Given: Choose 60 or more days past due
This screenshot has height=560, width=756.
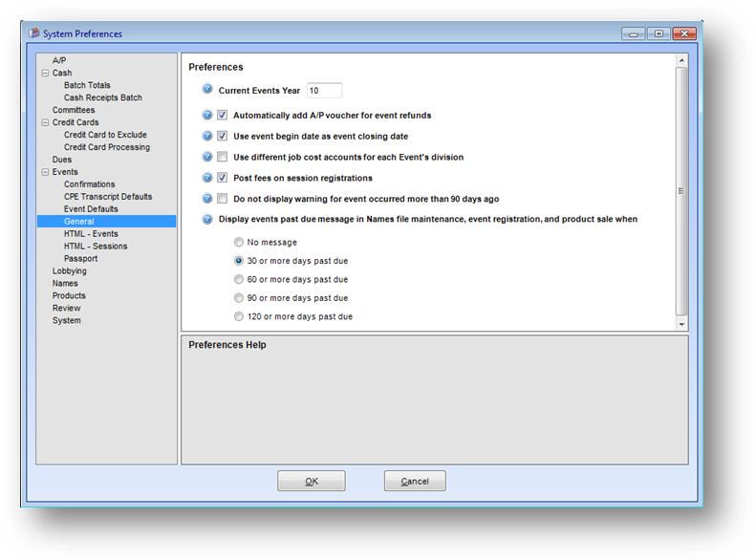Looking at the screenshot, I should pos(239,279).
